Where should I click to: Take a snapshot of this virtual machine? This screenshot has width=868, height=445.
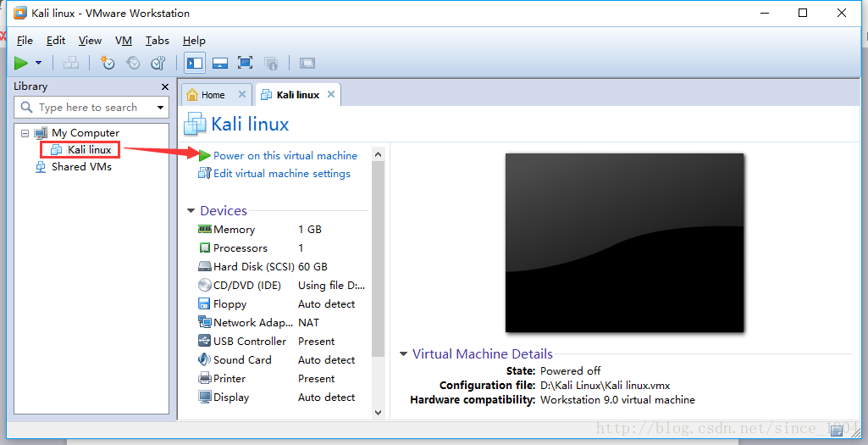tap(108, 64)
